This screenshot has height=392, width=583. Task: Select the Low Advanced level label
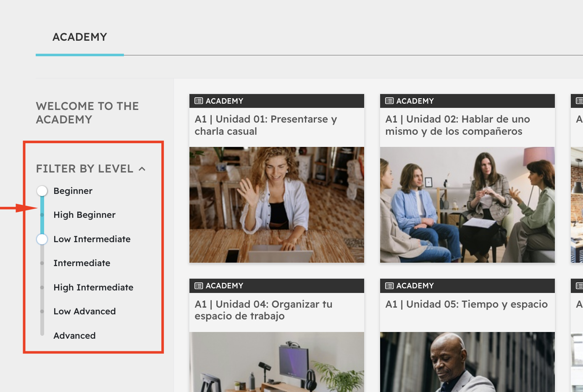click(x=84, y=311)
